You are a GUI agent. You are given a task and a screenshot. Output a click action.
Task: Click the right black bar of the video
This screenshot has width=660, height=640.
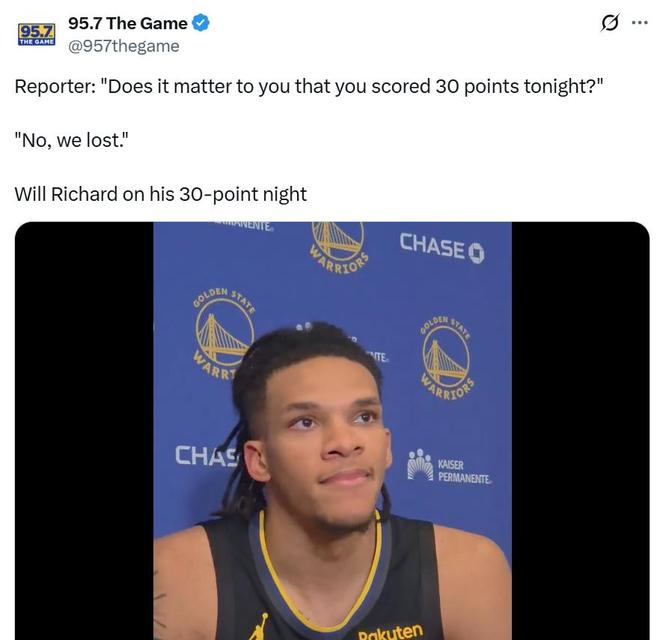pos(580,431)
